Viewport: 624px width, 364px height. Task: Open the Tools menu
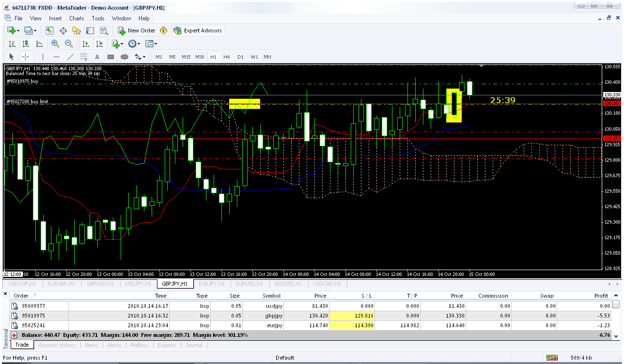point(98,18)
